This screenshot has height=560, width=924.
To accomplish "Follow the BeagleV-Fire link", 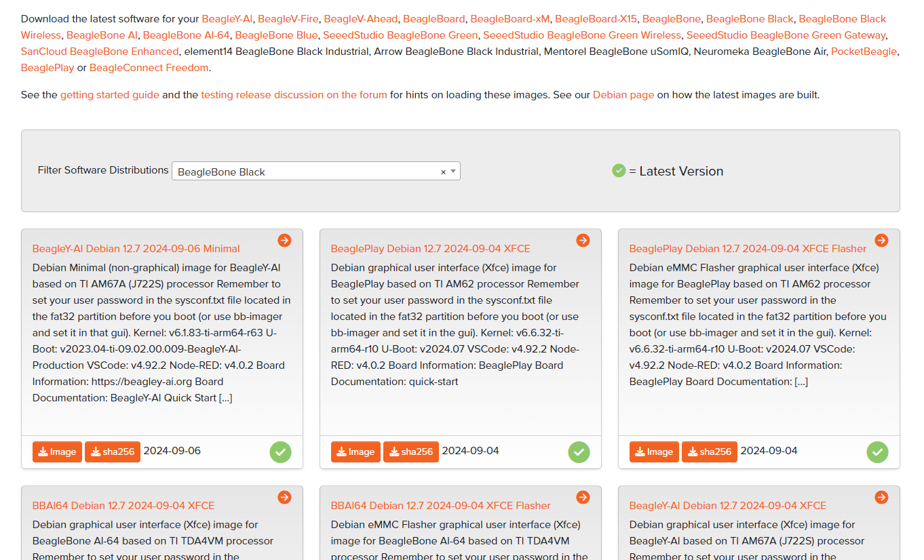I will [x=288, y=19].
